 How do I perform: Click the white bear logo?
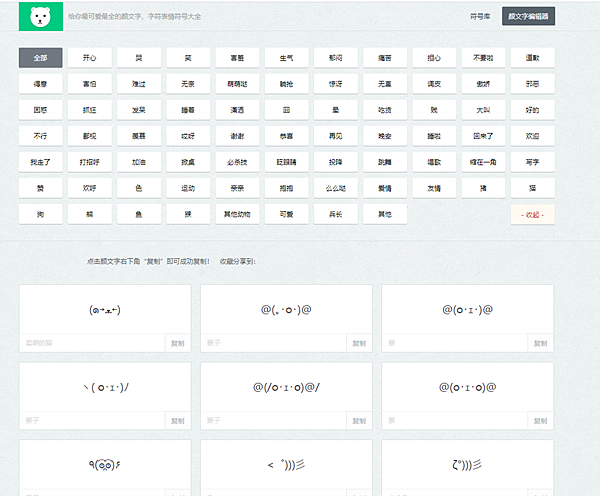point(41,16)
